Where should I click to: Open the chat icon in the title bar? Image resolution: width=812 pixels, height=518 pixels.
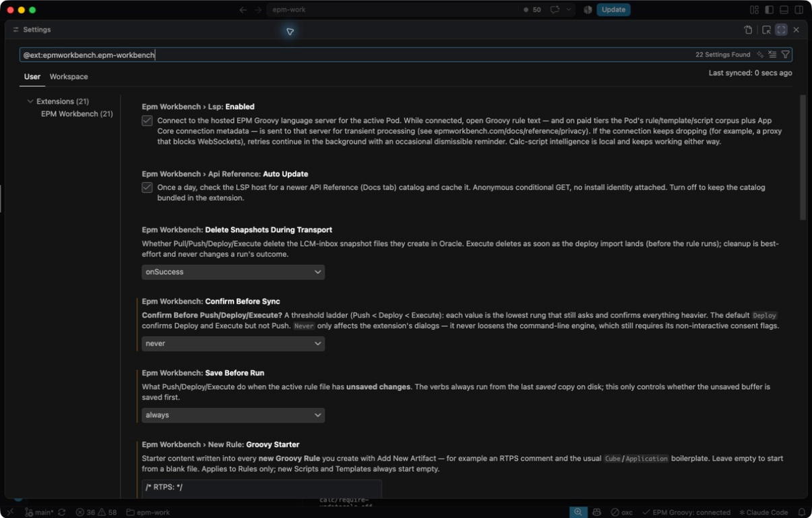pyautogui.click(x=555, y=10)
